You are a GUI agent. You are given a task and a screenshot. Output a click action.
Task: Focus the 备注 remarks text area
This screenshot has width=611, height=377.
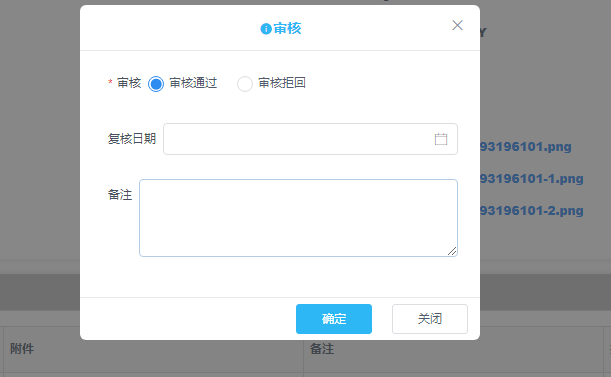pyautogui.click(x=298, y=218)
